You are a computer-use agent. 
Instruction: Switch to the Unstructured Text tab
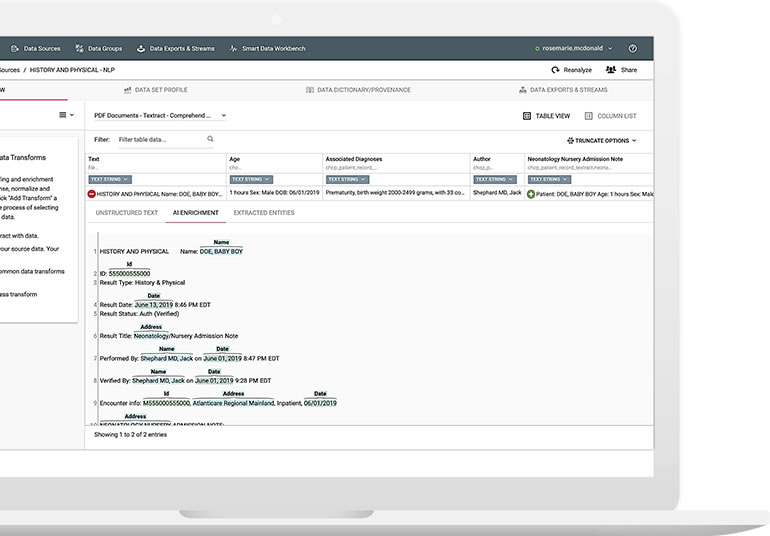[127, 213]
